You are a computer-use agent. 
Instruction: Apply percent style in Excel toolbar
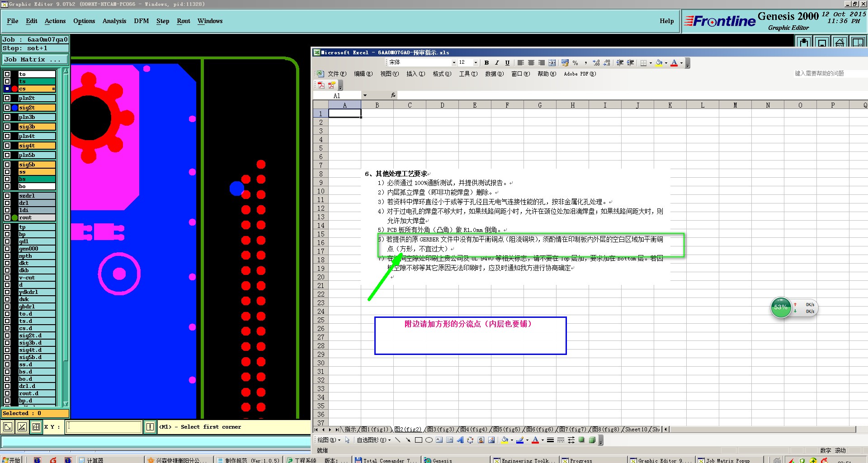click(x=575, y=63)
